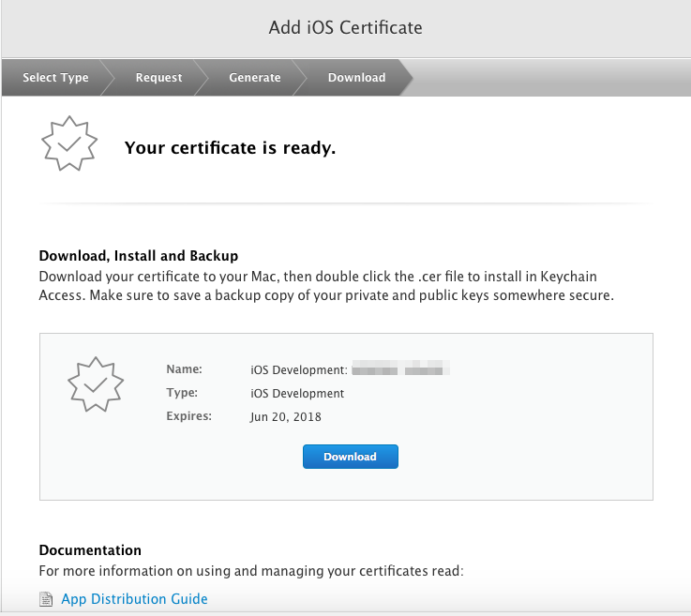Click the document icon beside App Distribution Guide
This screenshot has width=691, height=616.
[x=47, y=599]
